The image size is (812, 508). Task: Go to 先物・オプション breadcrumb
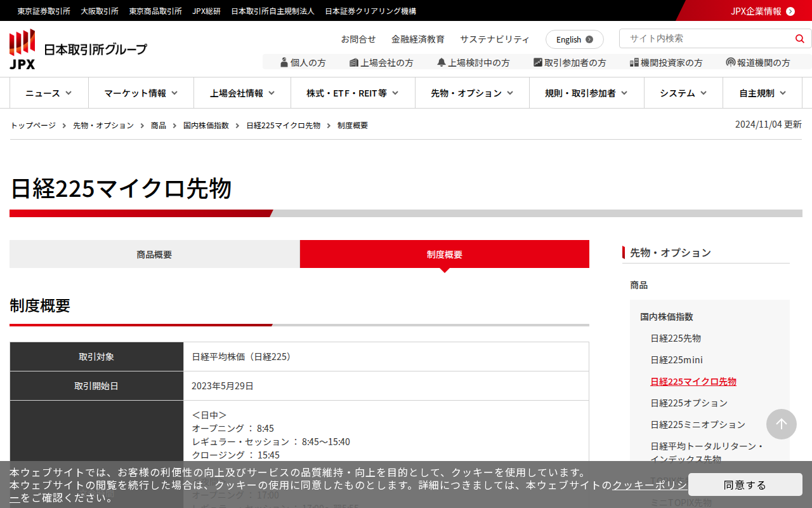click(x=103, y=126)
